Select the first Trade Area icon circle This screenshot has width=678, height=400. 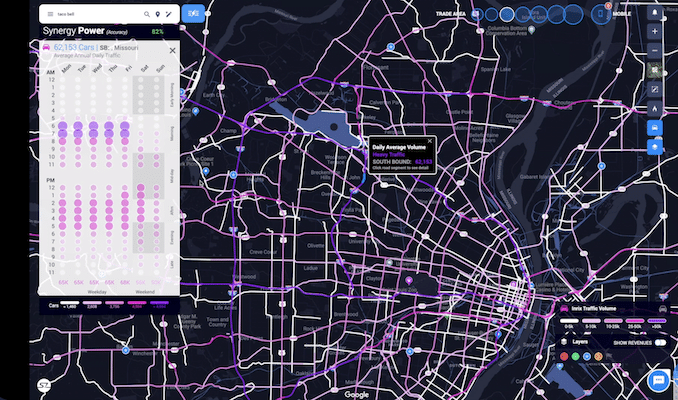click(x=477, y=14)
